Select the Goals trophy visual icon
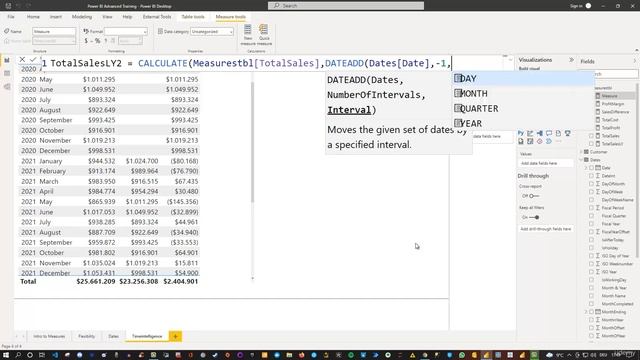Screen dimensions: 640x360 [x=568, y=133]
